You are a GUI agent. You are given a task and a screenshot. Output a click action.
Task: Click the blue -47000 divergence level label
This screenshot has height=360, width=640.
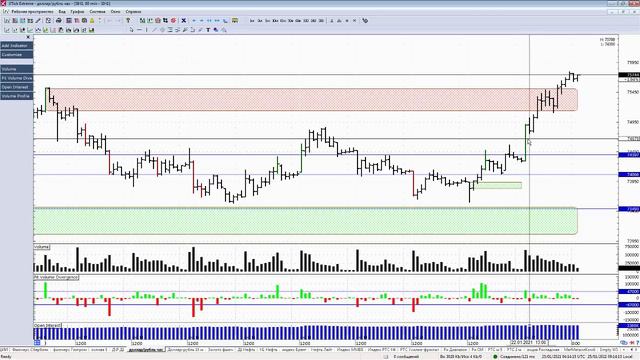629,304
